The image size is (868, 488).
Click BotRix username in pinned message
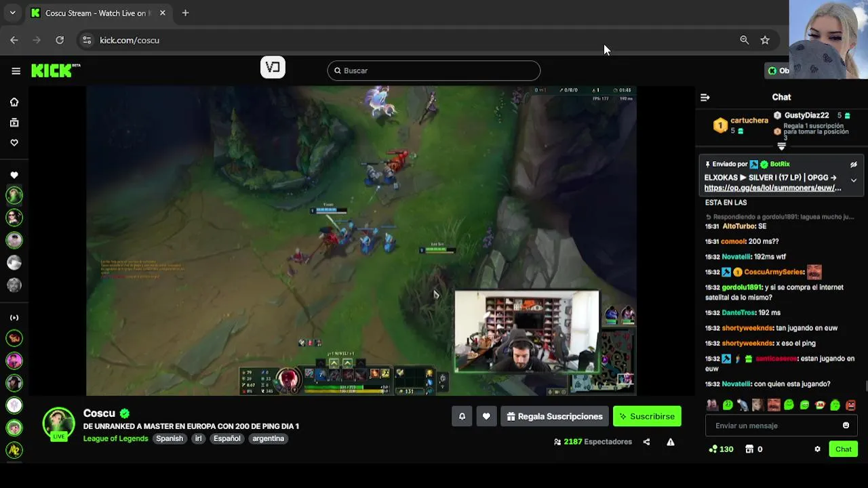click(x=780, y=164)
